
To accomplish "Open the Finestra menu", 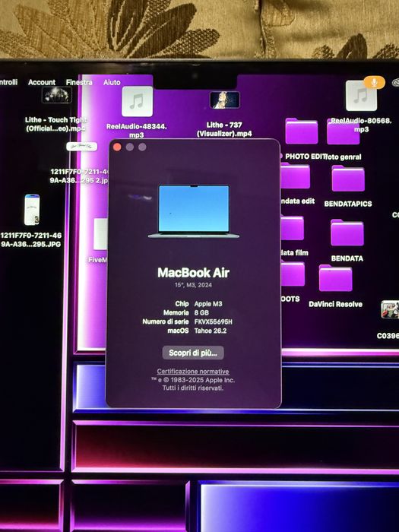I will coord(79,82).
